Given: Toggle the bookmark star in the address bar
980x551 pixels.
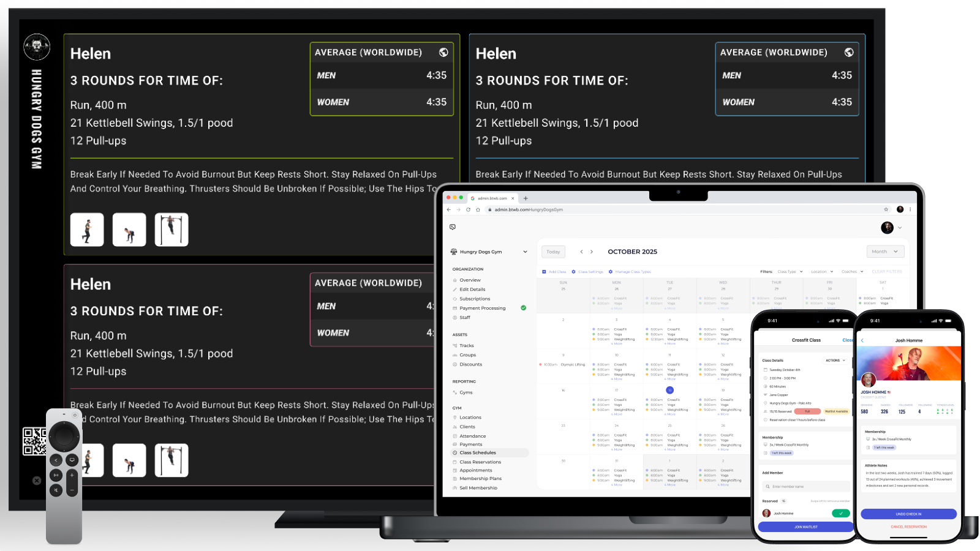Looking at the screenshot, I should click(884, 209).
